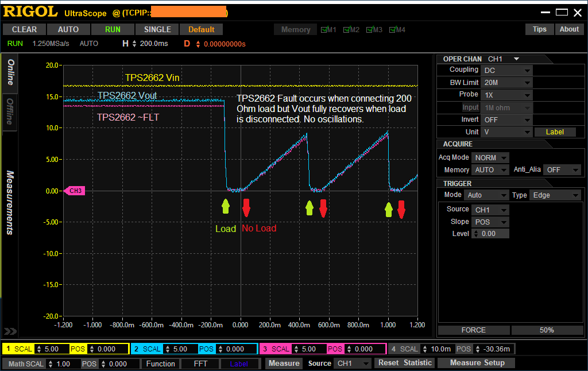Image resolution: width=588 pixels, height=371 pixels.
Task: Open the trigger Type Edge dropdown
Action: [555, 195]
